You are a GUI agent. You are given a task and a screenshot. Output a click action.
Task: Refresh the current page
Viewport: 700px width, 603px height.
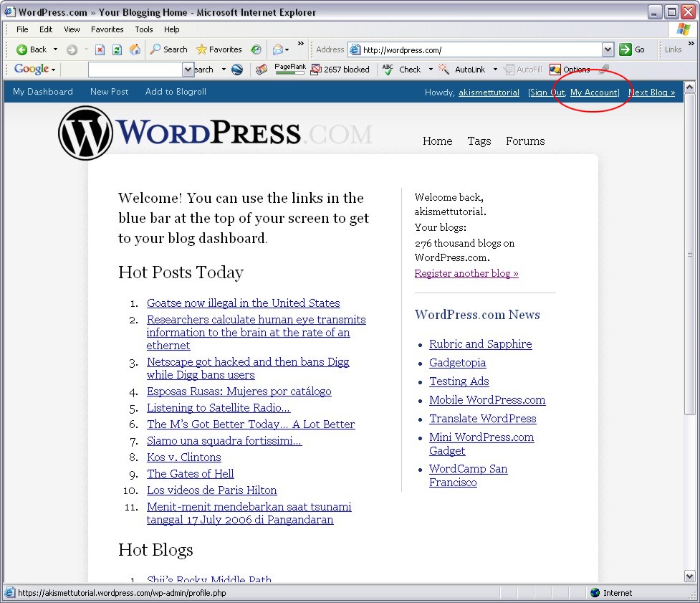click(x=117, y=49)
